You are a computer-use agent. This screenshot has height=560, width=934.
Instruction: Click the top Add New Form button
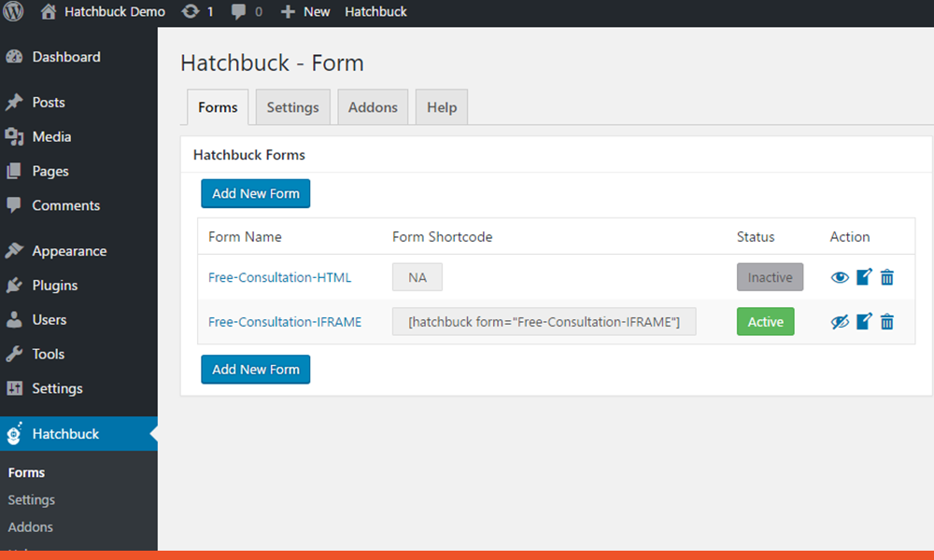(x=256, y=193)
